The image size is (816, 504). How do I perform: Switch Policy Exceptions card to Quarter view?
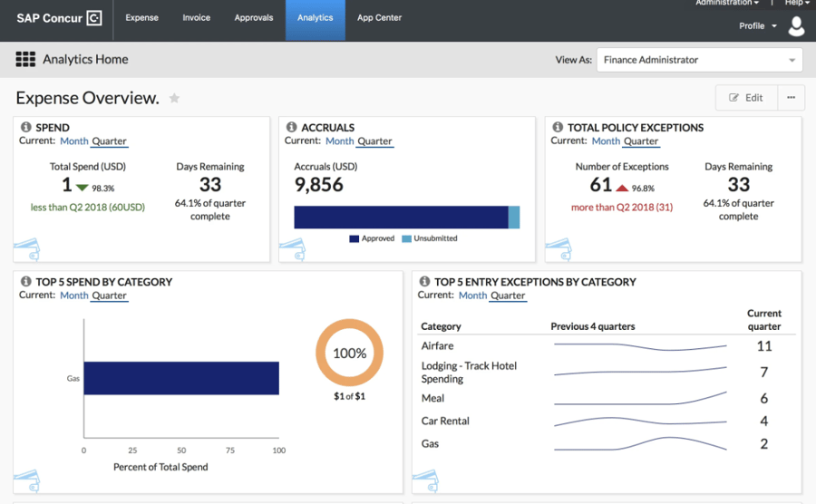coord(641,141)
